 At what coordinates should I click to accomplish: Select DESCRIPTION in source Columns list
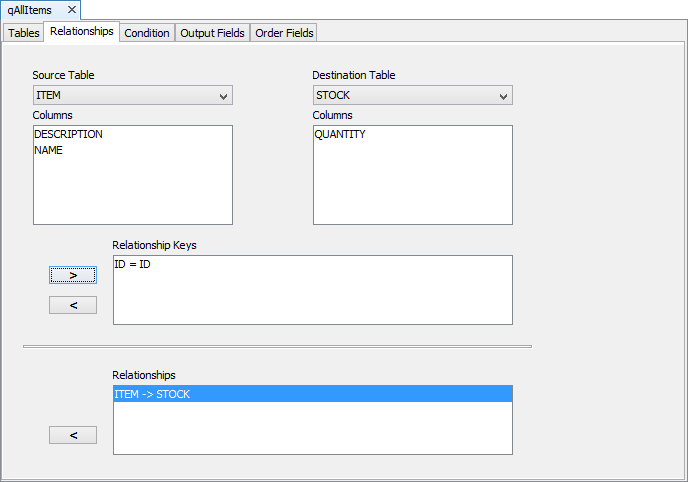68,134
